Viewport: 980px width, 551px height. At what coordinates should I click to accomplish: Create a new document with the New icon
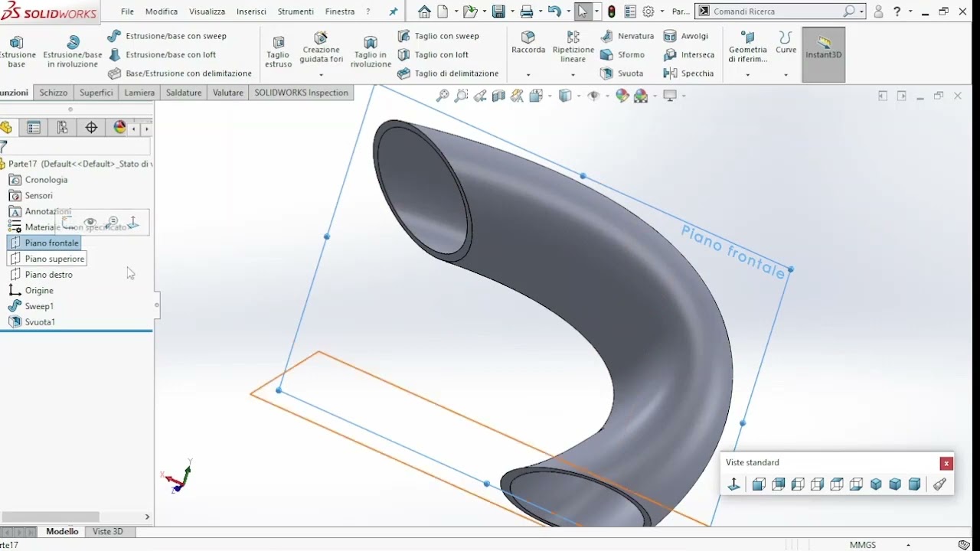pyautogui.click(x=443, y=11)
